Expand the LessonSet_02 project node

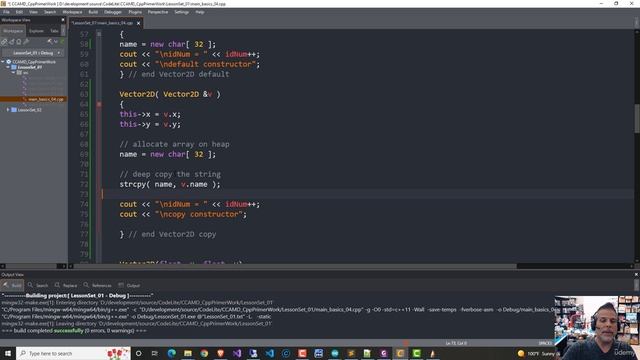tap(8, 110)
